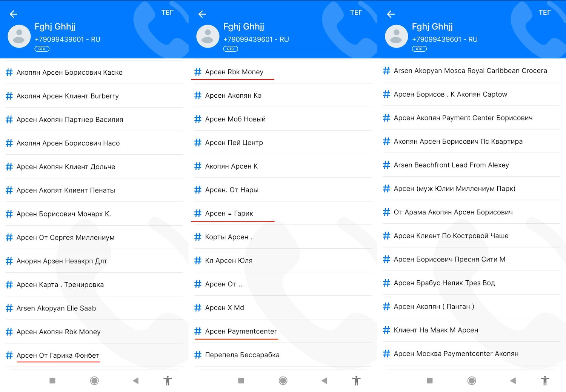Select the tag 'Арсен Акопян Клиент Дольче'

pos(65,166)
